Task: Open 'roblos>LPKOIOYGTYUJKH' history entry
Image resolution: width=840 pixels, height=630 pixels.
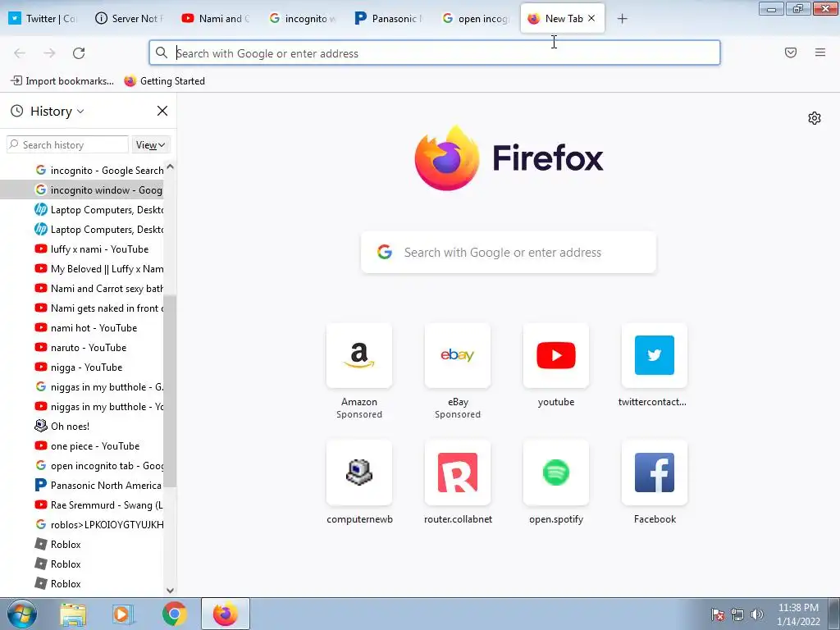Action: [x=99, y=525]
